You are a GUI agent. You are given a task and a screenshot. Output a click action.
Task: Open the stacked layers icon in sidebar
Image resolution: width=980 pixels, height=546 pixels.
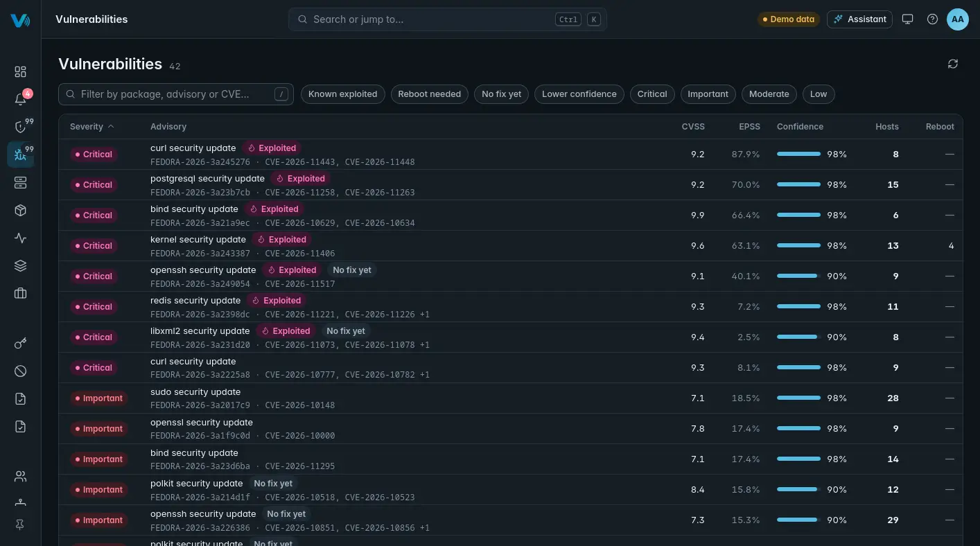pos(20,265)
